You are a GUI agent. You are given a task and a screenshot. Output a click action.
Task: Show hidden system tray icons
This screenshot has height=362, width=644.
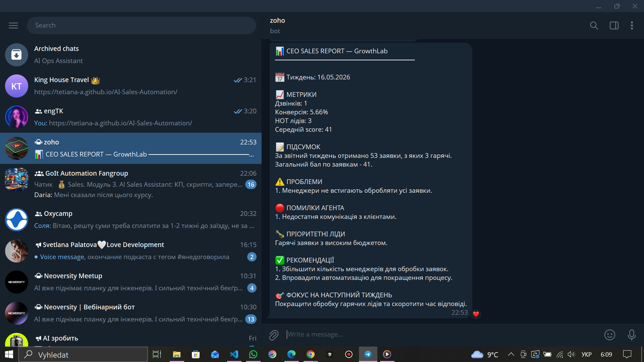[x=511, y=354]
